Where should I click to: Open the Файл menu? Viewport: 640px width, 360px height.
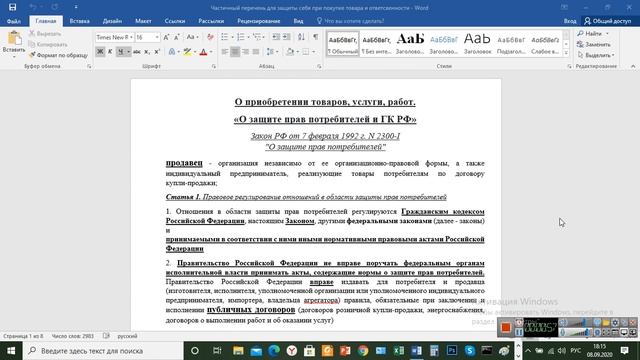14,21
